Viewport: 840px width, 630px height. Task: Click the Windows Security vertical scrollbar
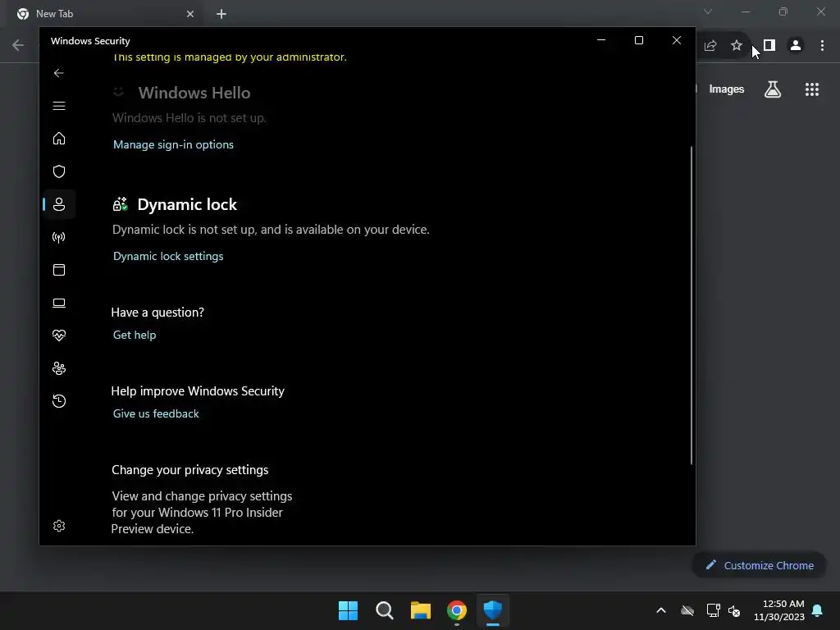coord(691,305)
